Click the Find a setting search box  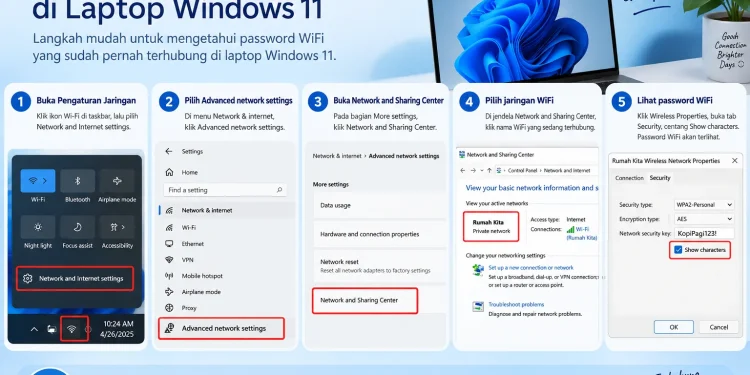225,190
